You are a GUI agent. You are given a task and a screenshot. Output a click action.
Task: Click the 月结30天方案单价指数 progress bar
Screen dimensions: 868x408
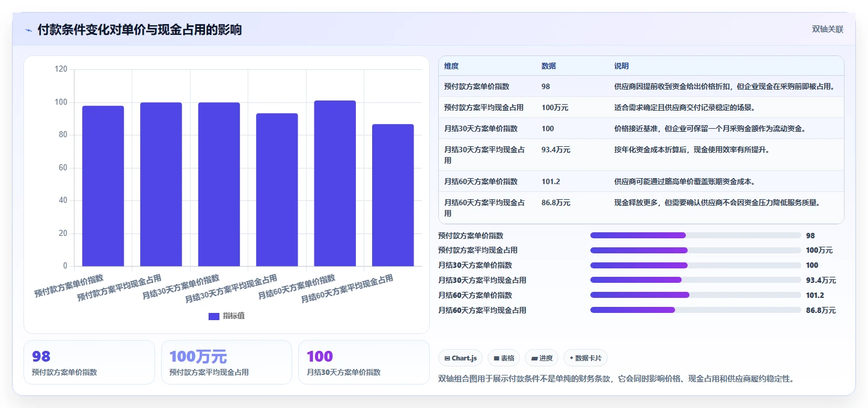[x=695, y=265]
